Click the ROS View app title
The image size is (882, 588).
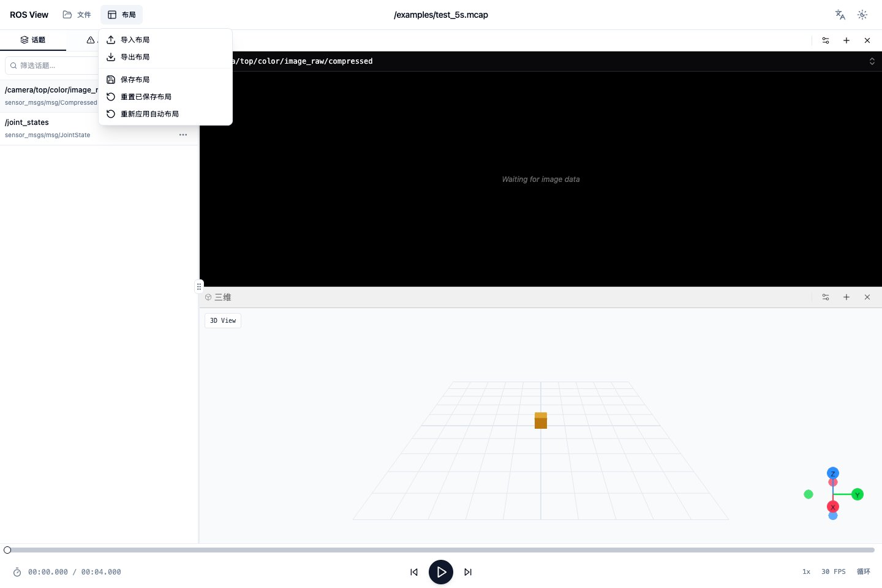click(29, 15)
